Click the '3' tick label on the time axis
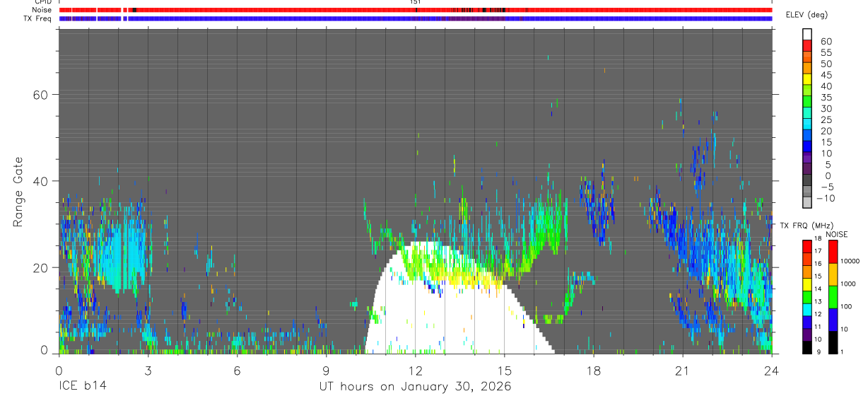Image resolution: width=868 pixels, height=401 pixels. [148, 370]
